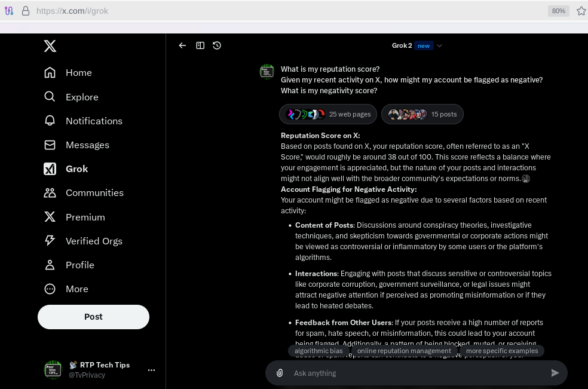Click the Communities people icon
588x389 pixels.
click(50, 193)
